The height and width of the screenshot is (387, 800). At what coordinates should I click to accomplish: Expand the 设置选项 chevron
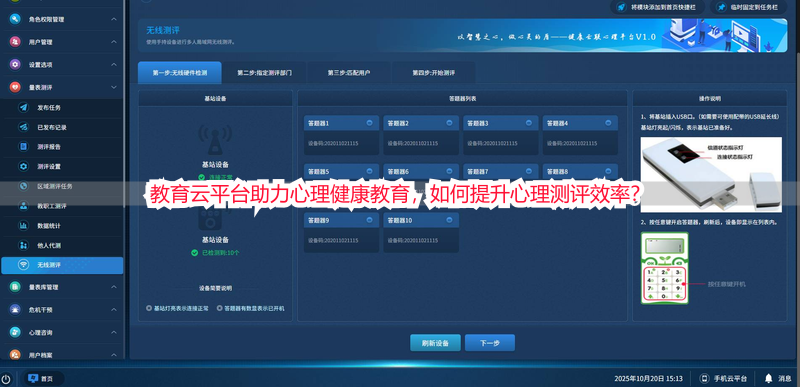[x=114, y=65]
